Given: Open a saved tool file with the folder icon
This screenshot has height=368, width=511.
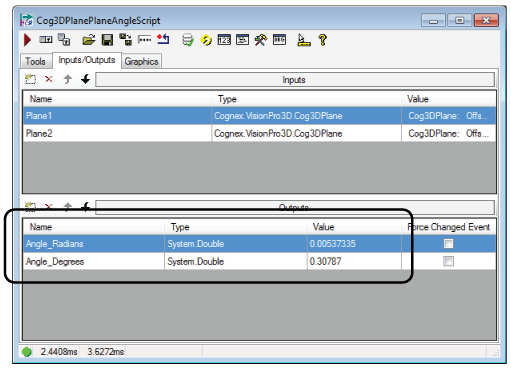Looking at the screenshot, I should click(x=89, y=40).
